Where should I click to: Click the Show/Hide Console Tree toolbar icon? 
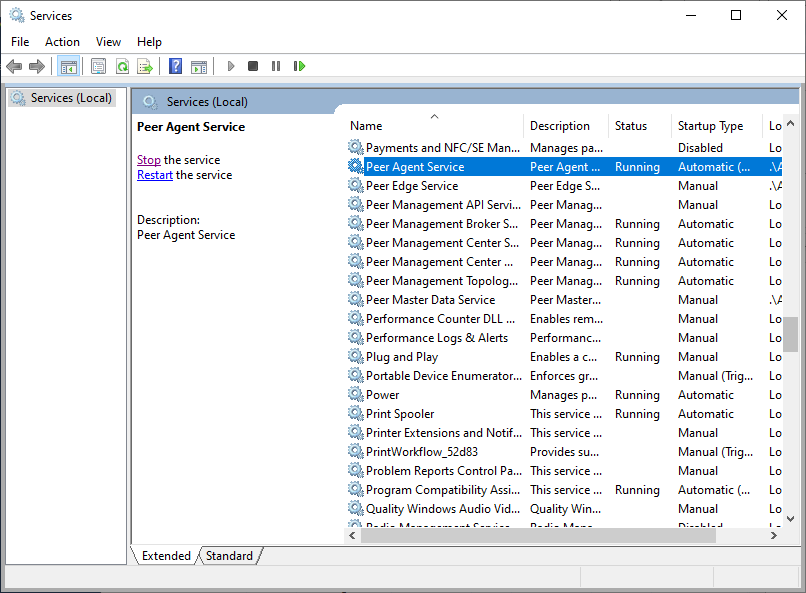coord(68,66)
